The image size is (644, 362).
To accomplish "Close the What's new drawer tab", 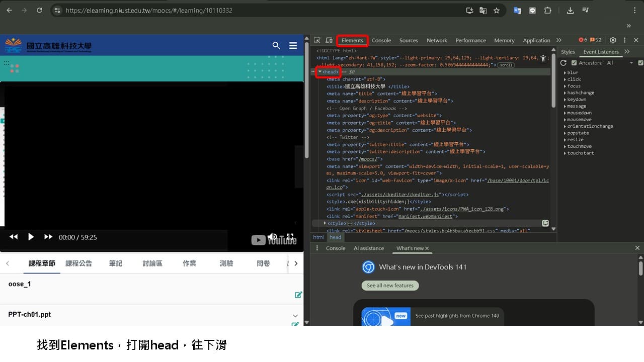I will [x=427, y=248].
